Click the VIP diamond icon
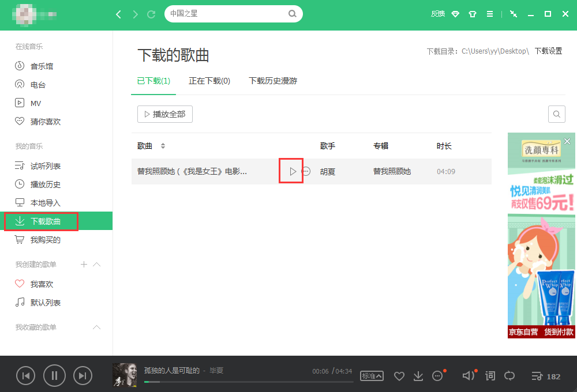Image resolution: width=577 pixels, height=392 pixels. tap(455, 14)
